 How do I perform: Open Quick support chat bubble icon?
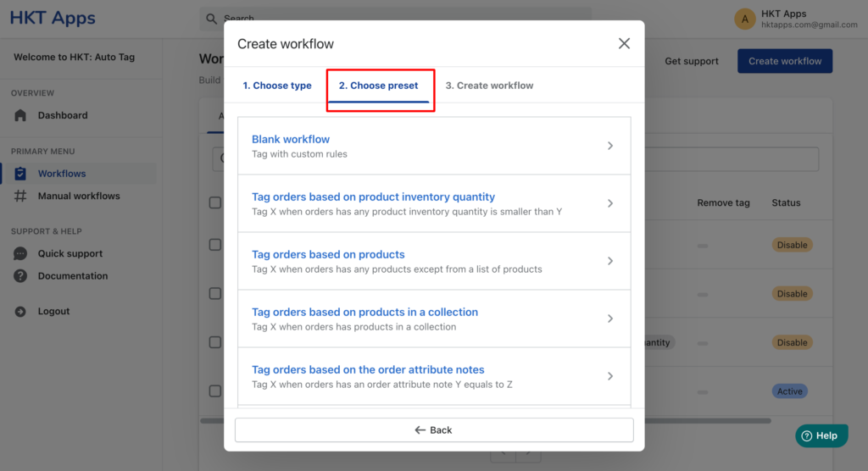click(20, 253)
